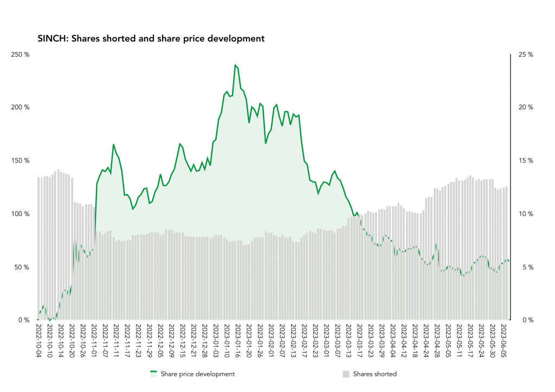
Task: Pick the 2022-10-20 date label
Action: [x=72, y=341]
